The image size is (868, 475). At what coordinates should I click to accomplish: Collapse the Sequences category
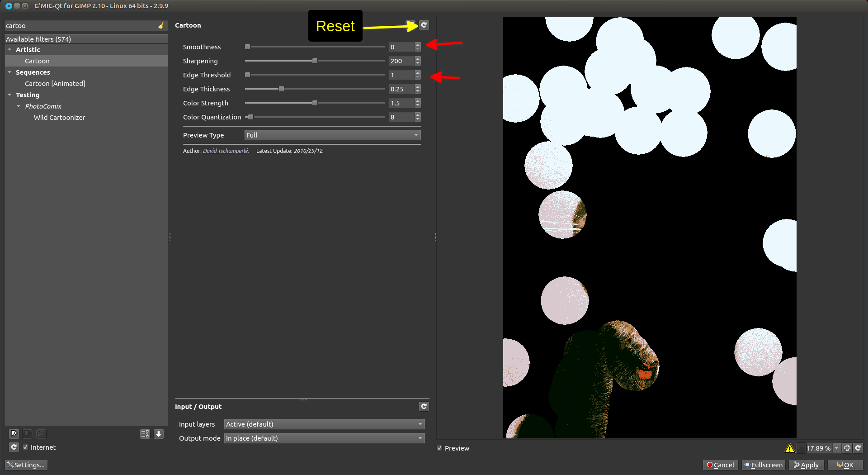9,72
